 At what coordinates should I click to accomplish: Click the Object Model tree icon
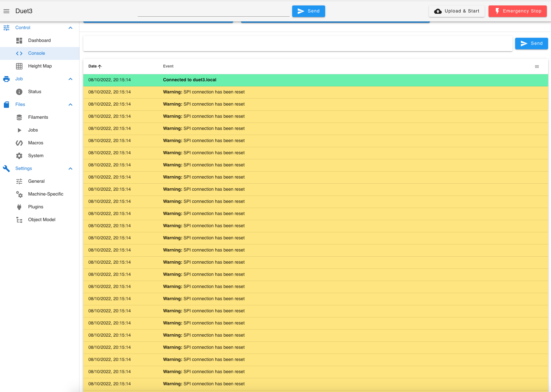click(x=19, y=220)
